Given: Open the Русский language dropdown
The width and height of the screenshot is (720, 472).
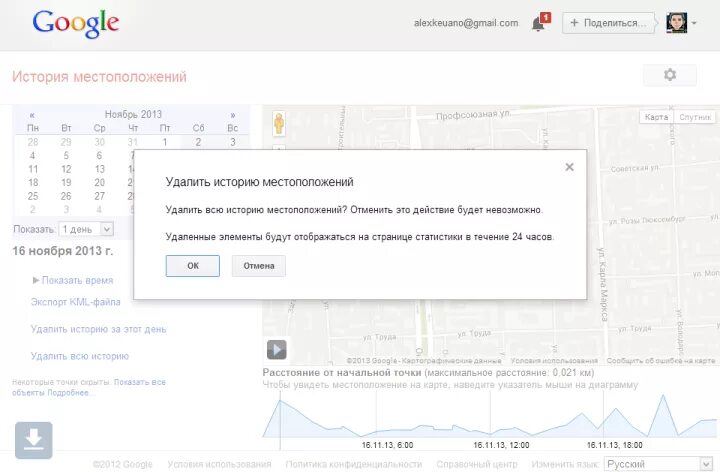Looking at the screenshot, I should tap(658, 464).
